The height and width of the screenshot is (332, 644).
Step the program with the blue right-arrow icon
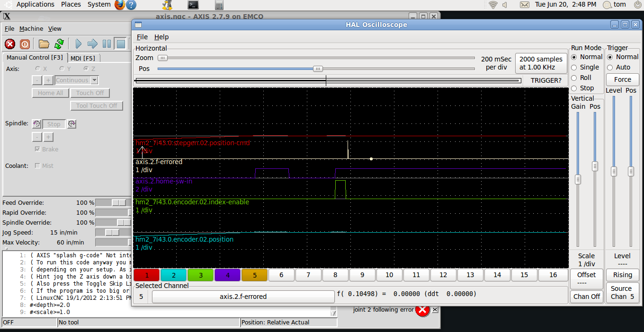pyautogui.click(x=93, y=44)
